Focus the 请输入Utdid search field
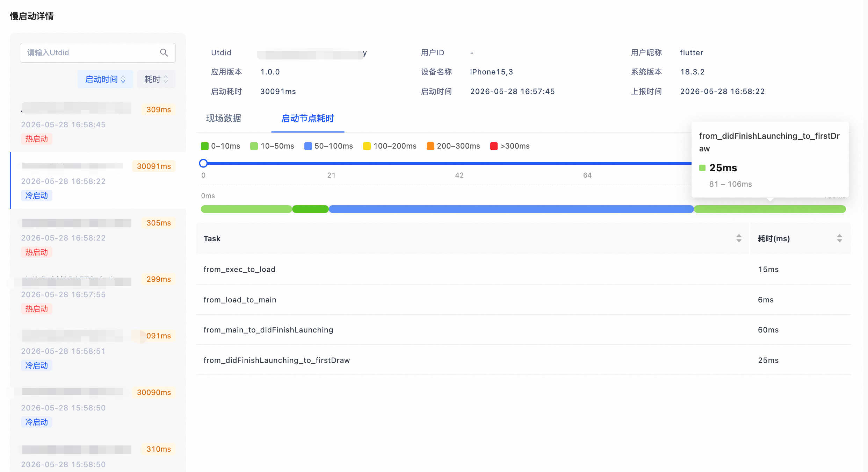The image size is (868, 472). point(98,53)
